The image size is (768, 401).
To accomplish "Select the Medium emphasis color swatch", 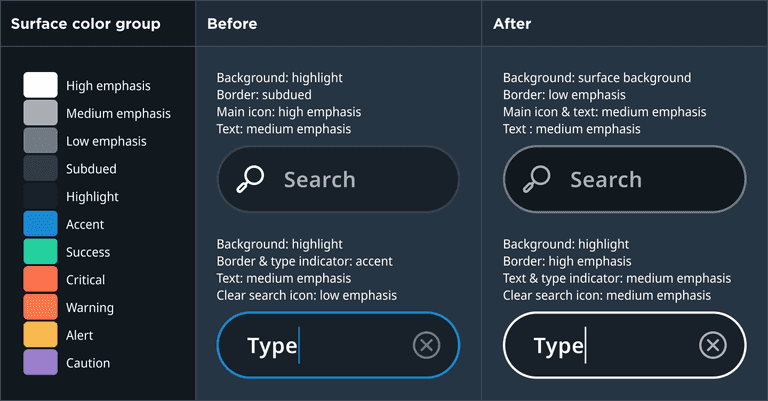I will (x=40, y=113).
